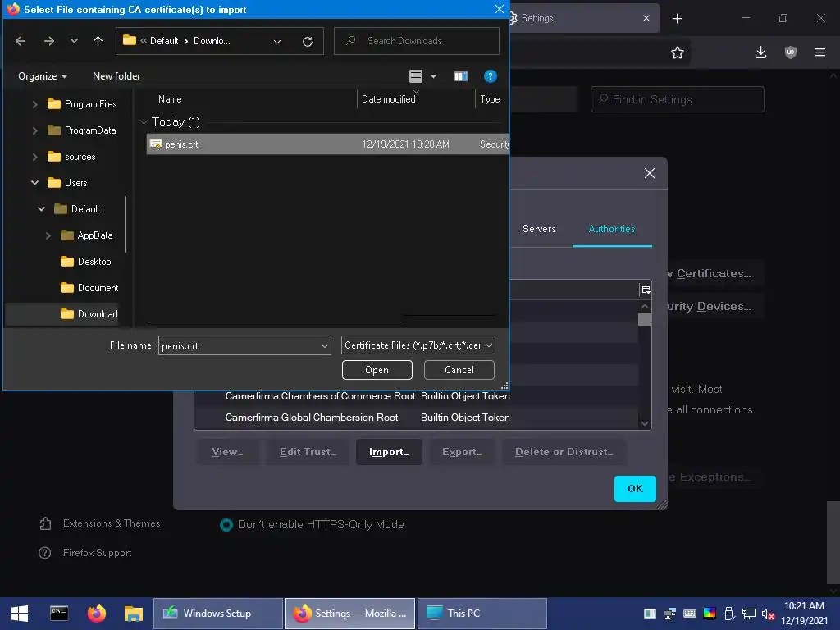Sort by Date modified column
Screen dimensions: 840x630
[388, 99]
